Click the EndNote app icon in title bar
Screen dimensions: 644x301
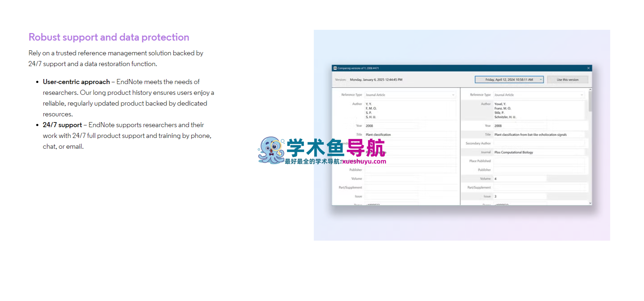[335, 68]
